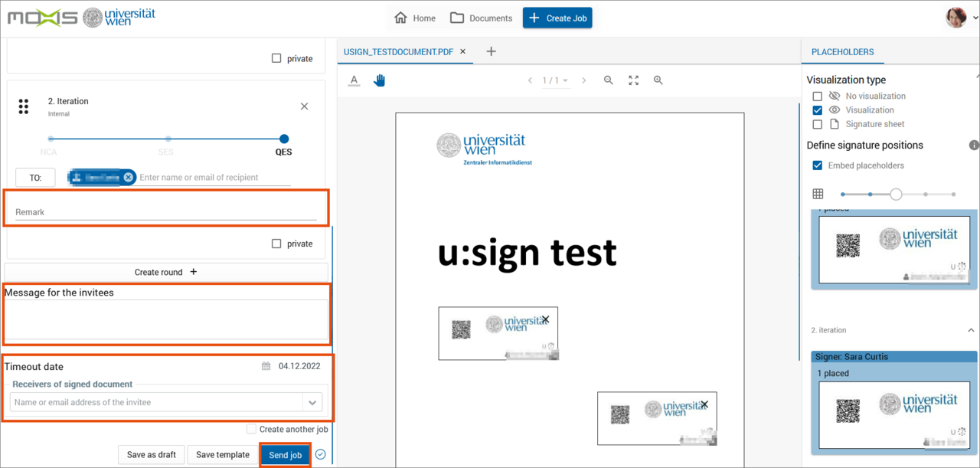
Task: Open the Documents menu
Action: (481, 18)
